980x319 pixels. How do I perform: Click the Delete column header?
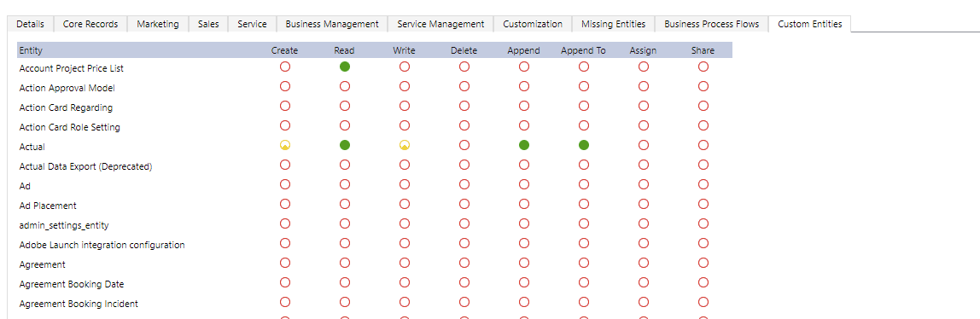[x=464, y=50]
